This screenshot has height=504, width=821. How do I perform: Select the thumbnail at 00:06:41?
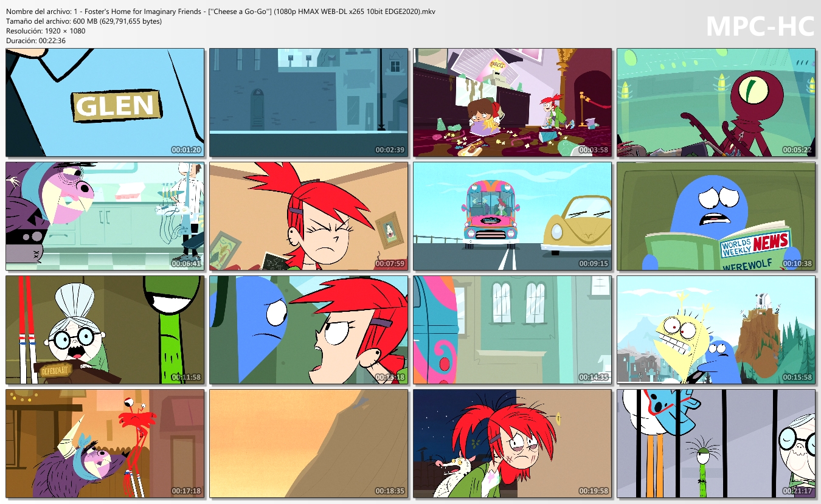[x=105, y=216]
